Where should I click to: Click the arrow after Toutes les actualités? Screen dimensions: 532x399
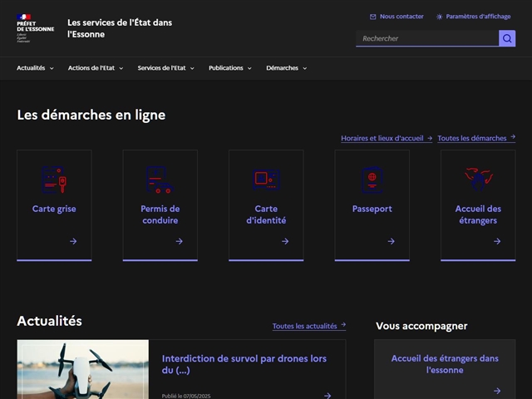click(343, 324)
